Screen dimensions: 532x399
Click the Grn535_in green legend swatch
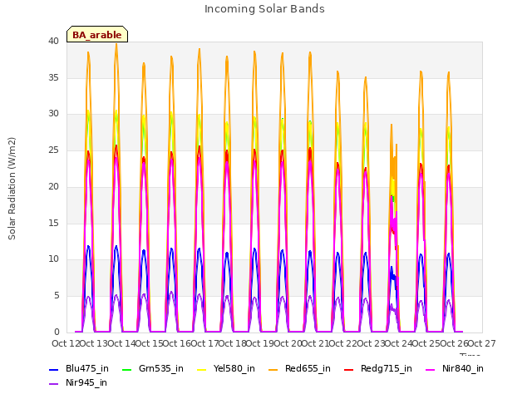point(126,370)
